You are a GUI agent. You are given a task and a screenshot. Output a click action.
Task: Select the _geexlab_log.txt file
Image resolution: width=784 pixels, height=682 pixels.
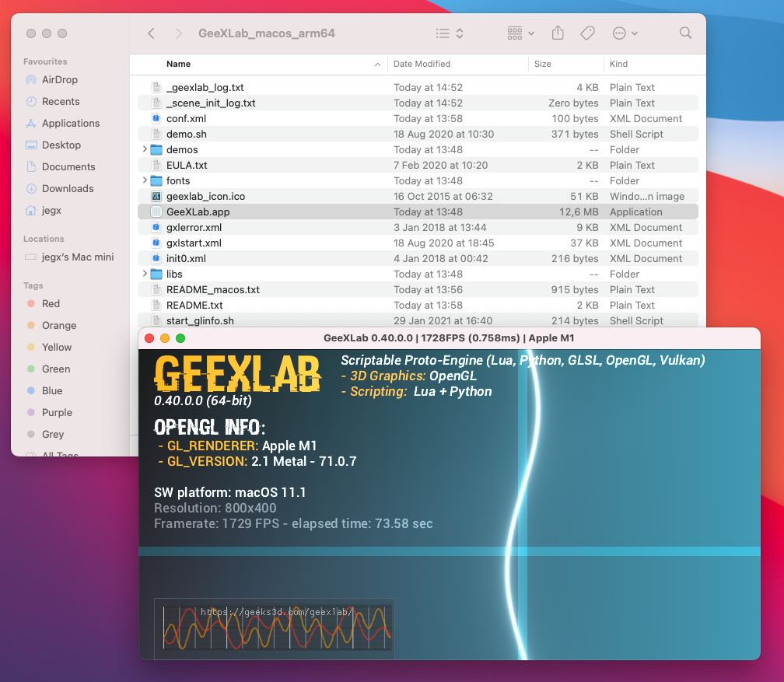[418, 88]
